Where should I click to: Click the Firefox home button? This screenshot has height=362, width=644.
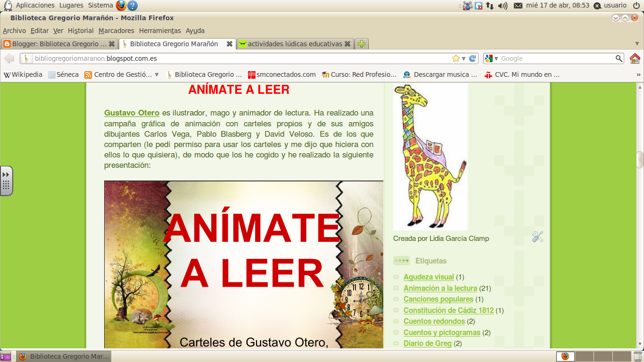635,58
